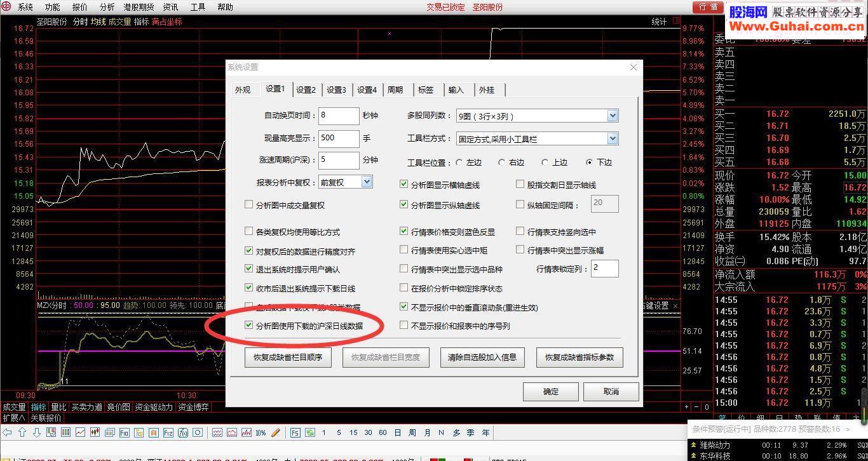Switch to the 外观 tab
This screenshot has width=868, height=461.
pyautogui.click(x=243, y=90)
